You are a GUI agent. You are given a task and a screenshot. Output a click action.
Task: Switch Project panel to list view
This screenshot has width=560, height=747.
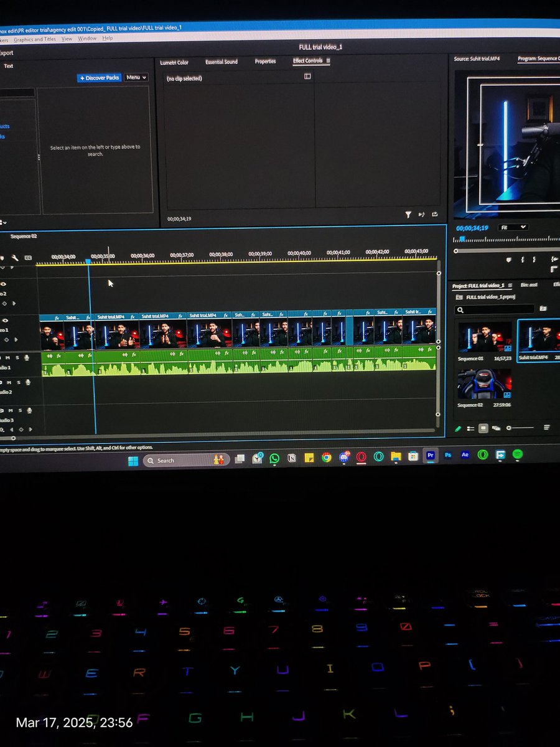click(x=470, y=428)
